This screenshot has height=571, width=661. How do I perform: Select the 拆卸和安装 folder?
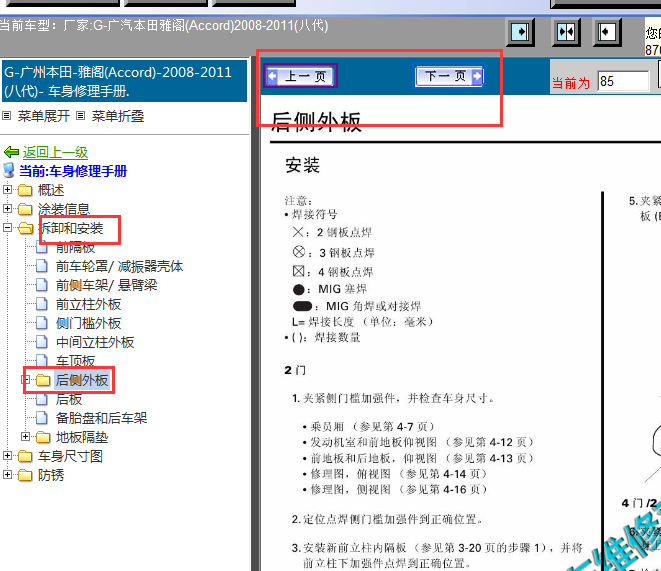tap(70, 228)
